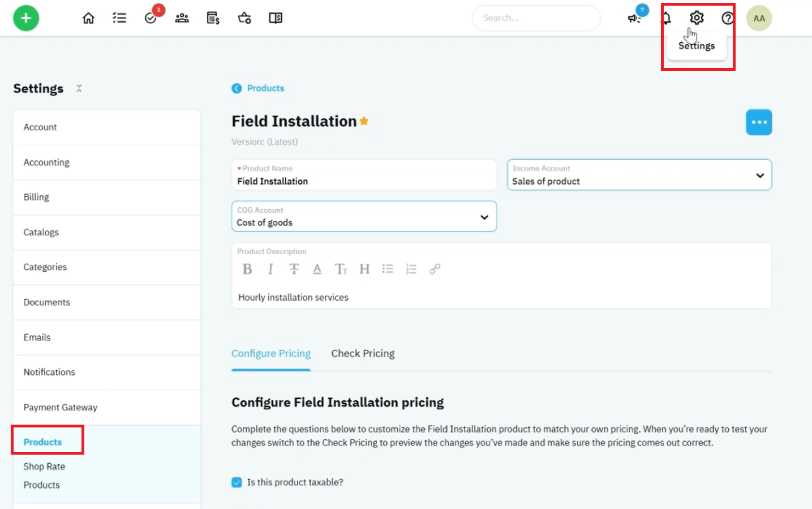The image size is (812, 509).
Task: Click into the Product Name field
Action: (364, 175)
